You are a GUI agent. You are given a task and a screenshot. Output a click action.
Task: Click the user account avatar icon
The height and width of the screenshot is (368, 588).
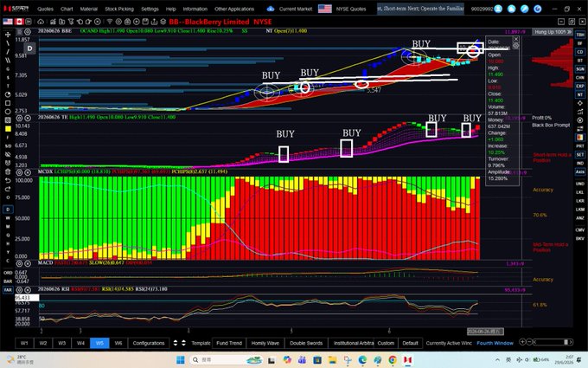point(498,9)
